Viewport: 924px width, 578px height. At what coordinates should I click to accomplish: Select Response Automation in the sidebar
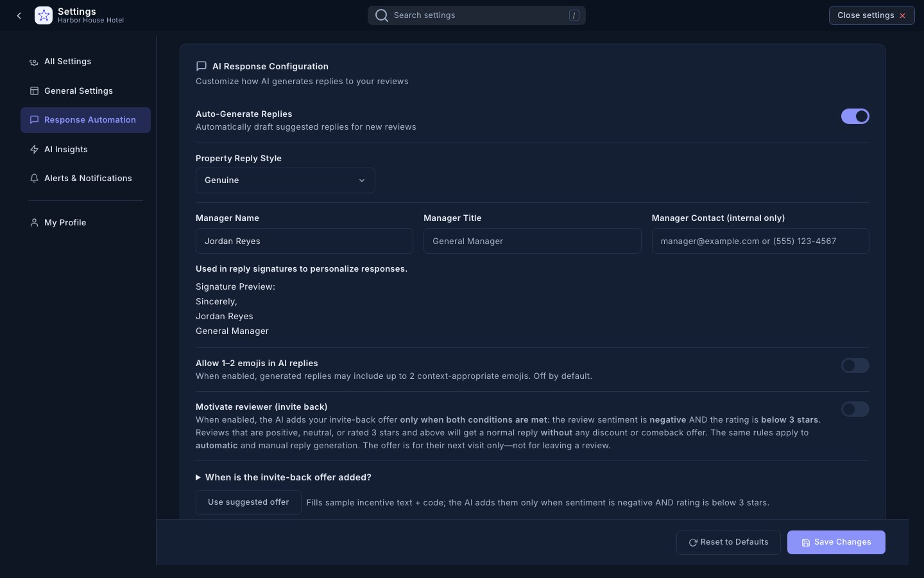click(x=85, y=120)
